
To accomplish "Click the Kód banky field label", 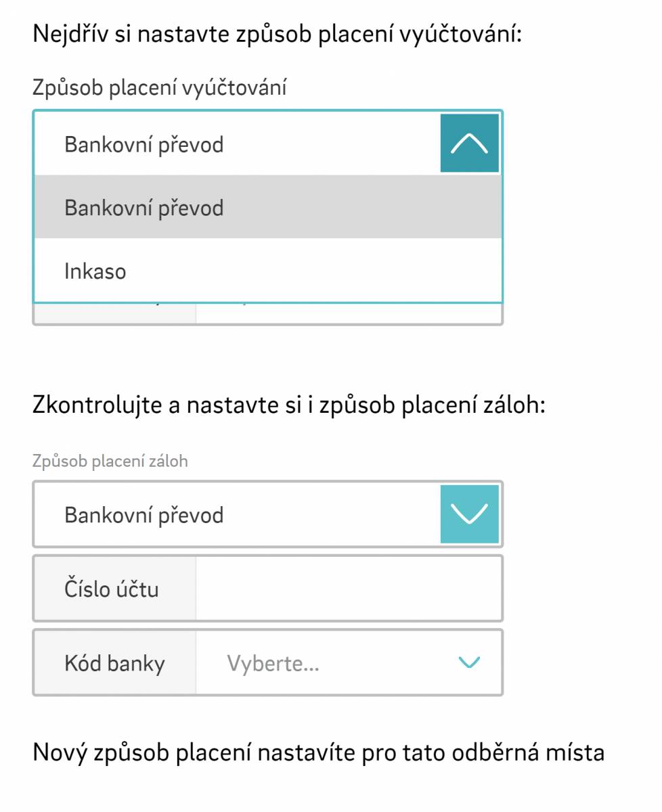I will tap(114, 663).
